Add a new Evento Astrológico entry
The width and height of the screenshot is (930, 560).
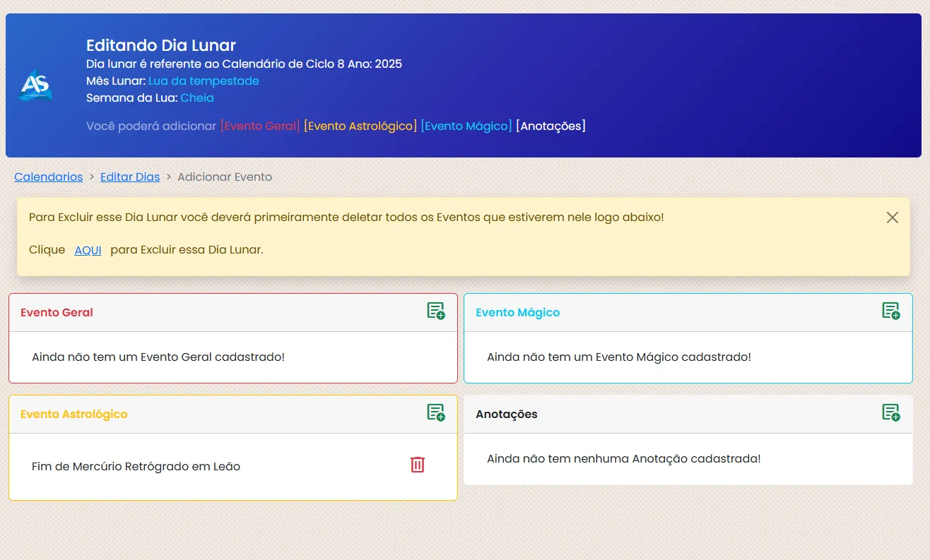point(435,413)
